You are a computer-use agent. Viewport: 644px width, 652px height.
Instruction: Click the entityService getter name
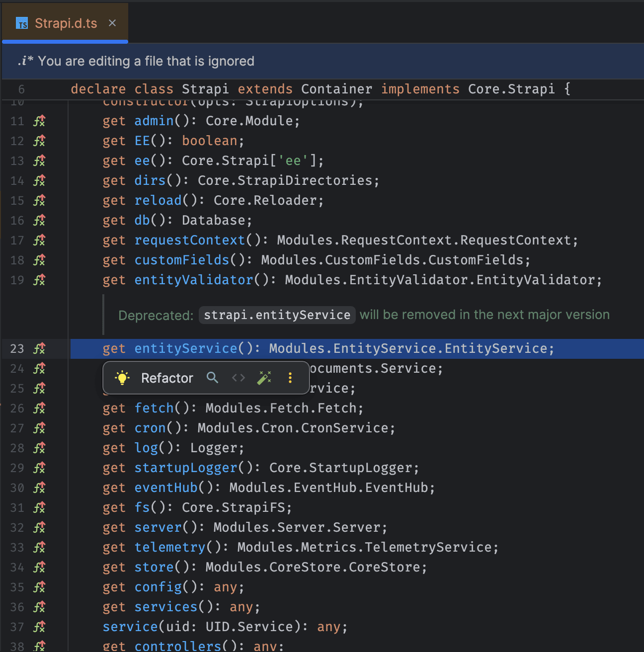[x=186, y=348]
